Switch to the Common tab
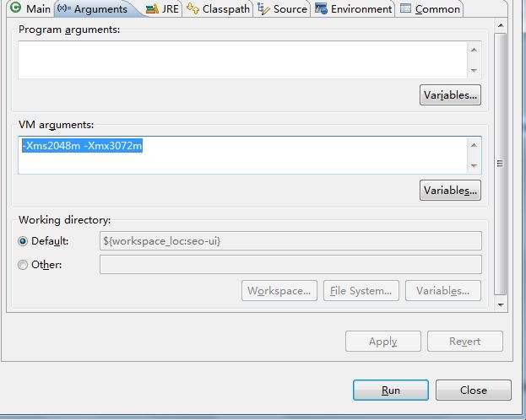The image size is (526, 420). pos(430,8)
